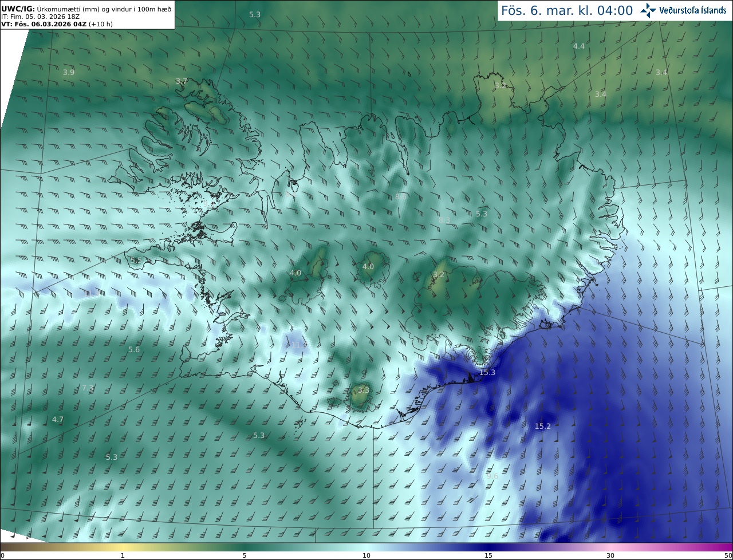Click the colorbar tick label 0
Viewport: 733px width, 560px height.
tap(2, 555)
